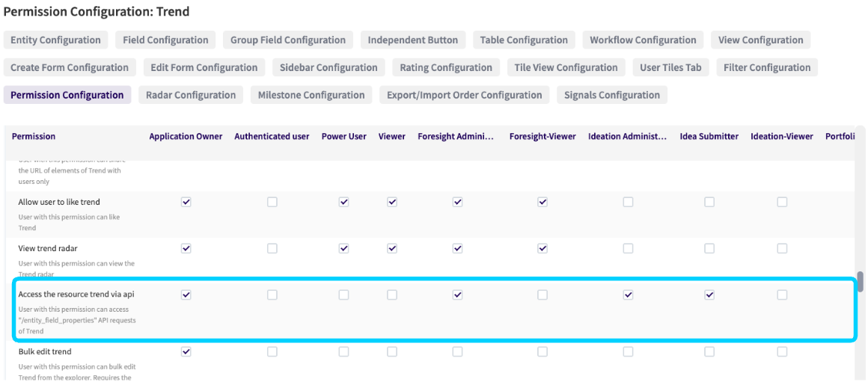Uncheck 'Bulk edit trend' for Application Owner
Screen dimensions: 868x382
point(186,351)
